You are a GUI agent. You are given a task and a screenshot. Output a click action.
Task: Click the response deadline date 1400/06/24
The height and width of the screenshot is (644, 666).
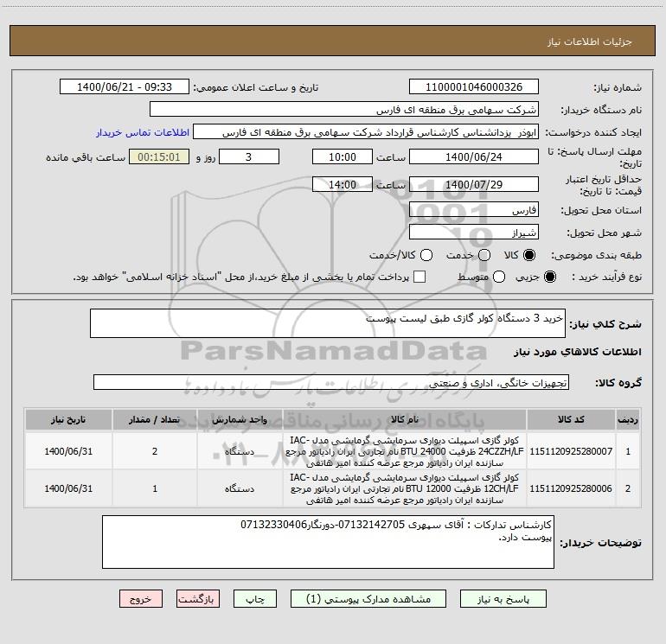(474, 156)
